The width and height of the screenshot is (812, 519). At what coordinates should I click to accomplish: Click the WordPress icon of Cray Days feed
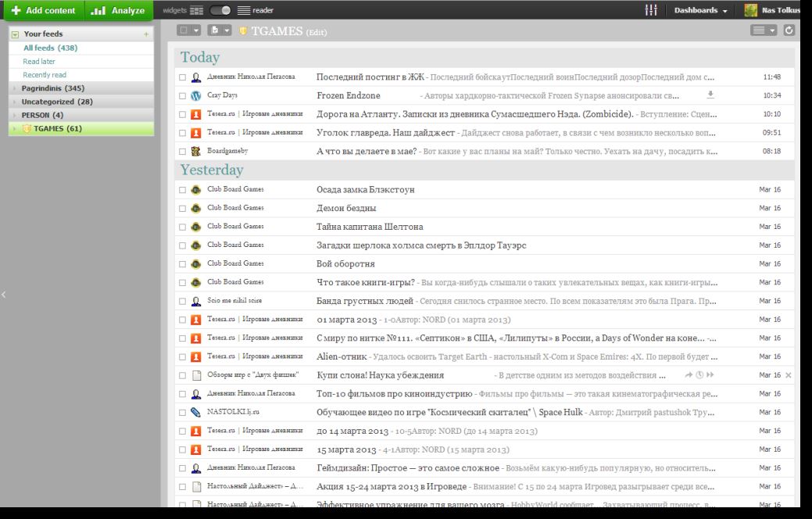tap(195, 96)
